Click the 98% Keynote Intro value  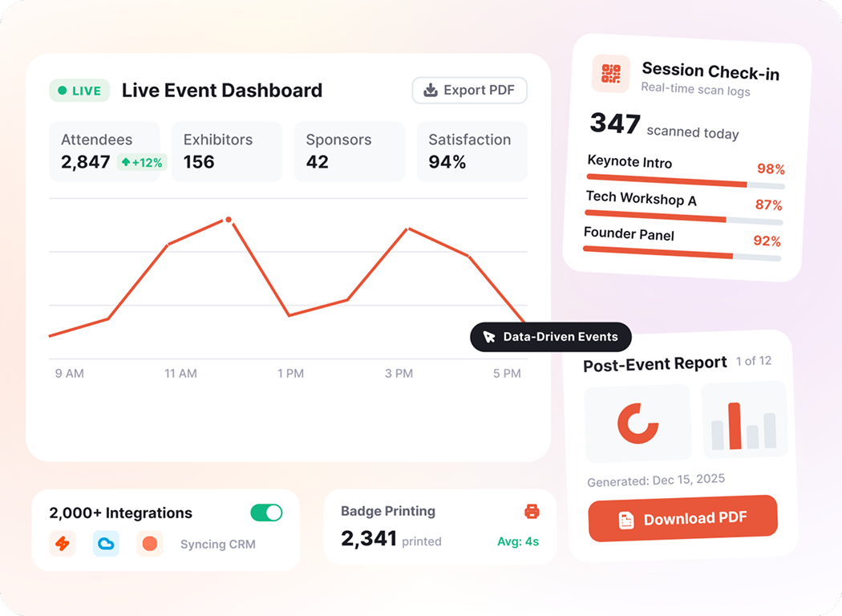point(771,169)
